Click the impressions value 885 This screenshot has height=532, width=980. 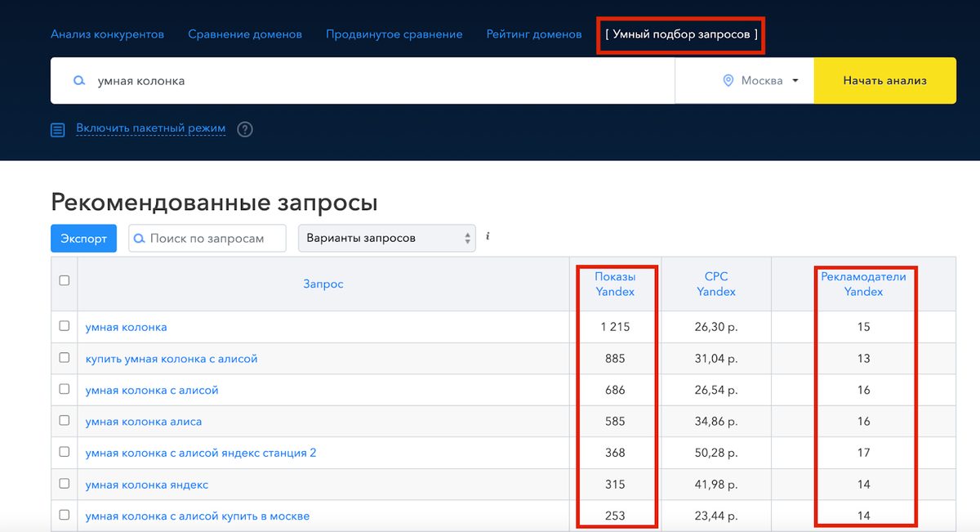point(615,359)
